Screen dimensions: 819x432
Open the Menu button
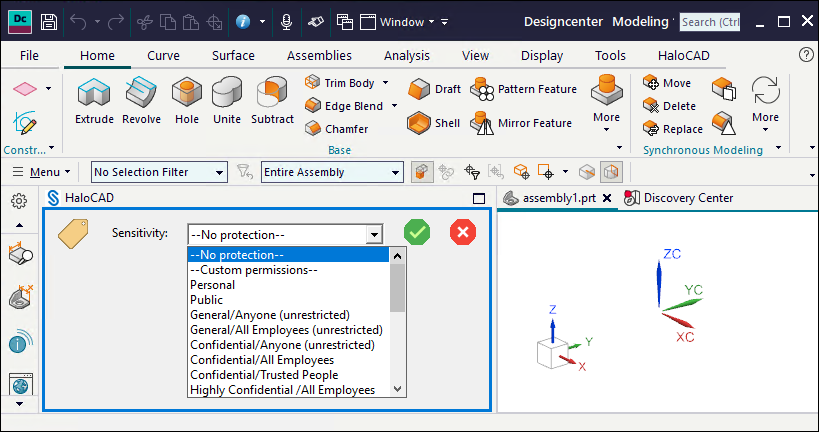(41, 172)
